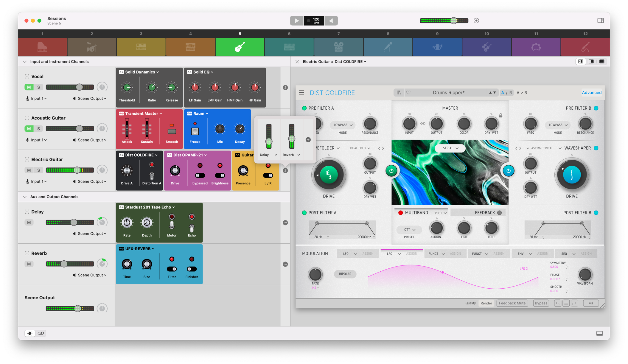The image size is (628, 364).
Task: Click the add send plus icon
Action: pos(308,140)
